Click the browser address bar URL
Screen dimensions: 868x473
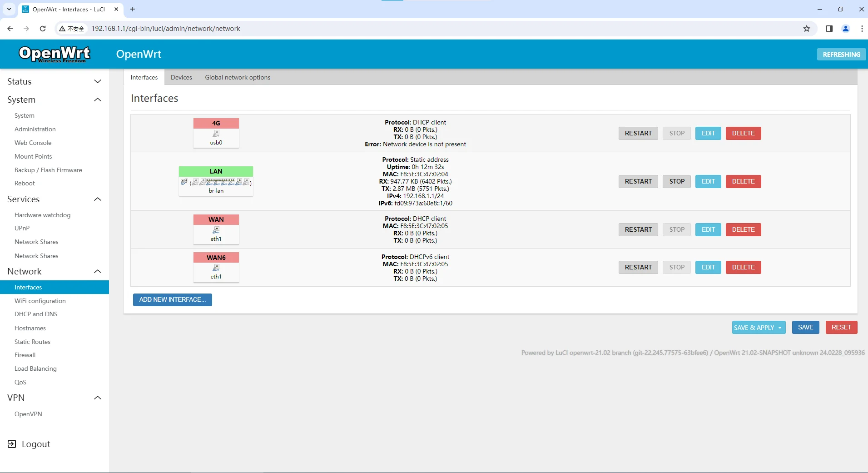pos(166,29)
